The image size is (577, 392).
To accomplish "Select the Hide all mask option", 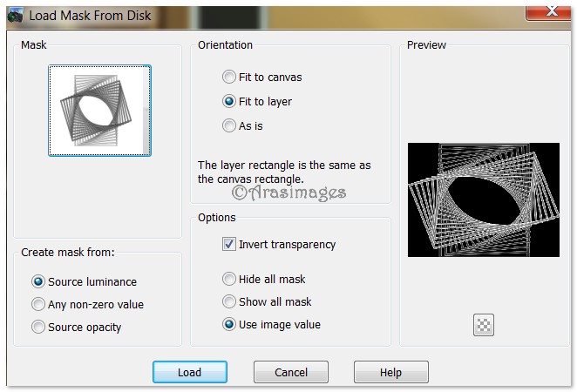I will (229, 280).
